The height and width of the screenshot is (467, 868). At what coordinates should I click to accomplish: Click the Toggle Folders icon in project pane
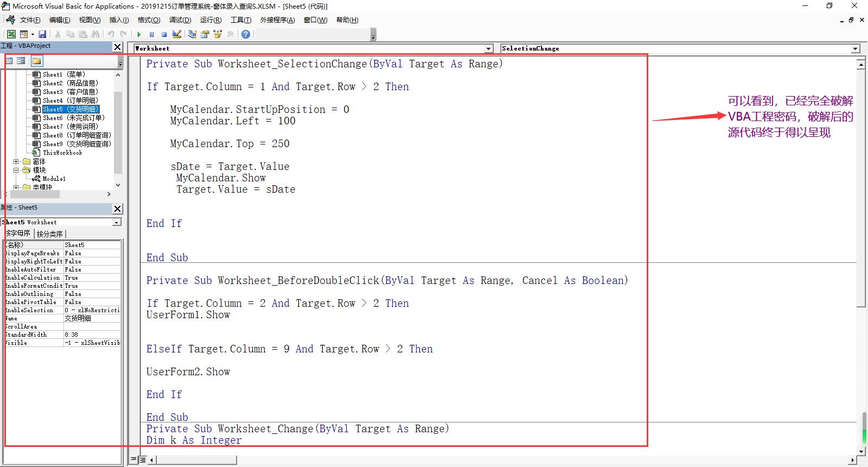(x=36, y=61)
